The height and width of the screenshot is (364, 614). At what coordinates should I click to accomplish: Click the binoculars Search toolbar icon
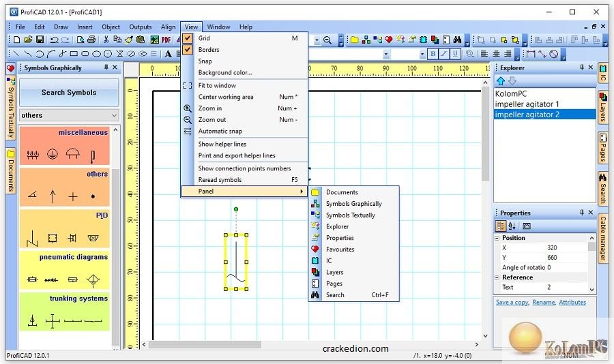click(x=457, y=40)
